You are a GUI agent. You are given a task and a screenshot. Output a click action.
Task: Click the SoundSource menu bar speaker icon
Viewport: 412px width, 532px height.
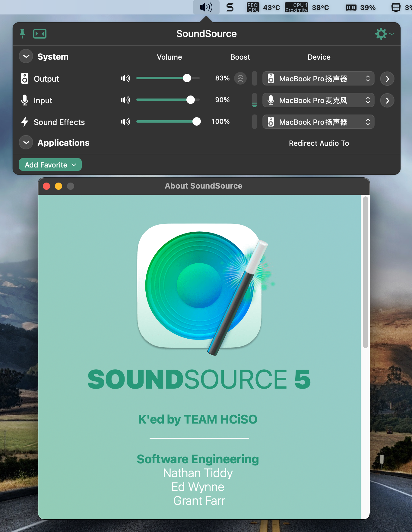point(206,7)
